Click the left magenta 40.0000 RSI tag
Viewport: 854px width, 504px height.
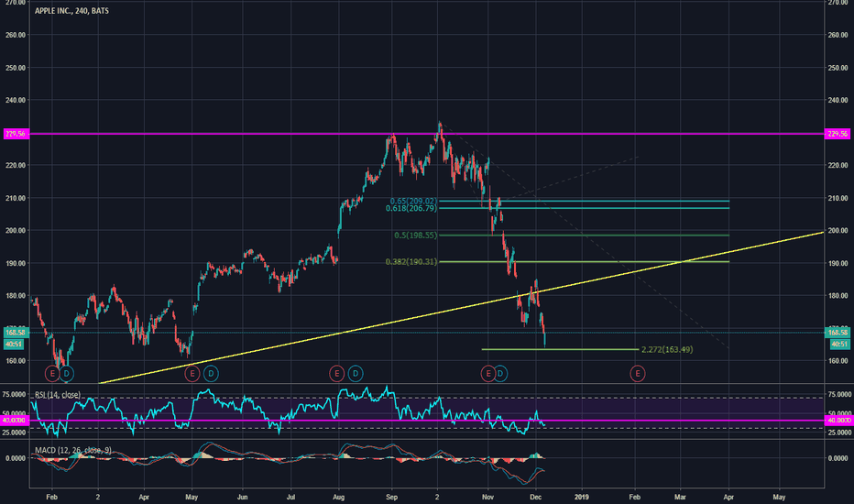[15, 420]
